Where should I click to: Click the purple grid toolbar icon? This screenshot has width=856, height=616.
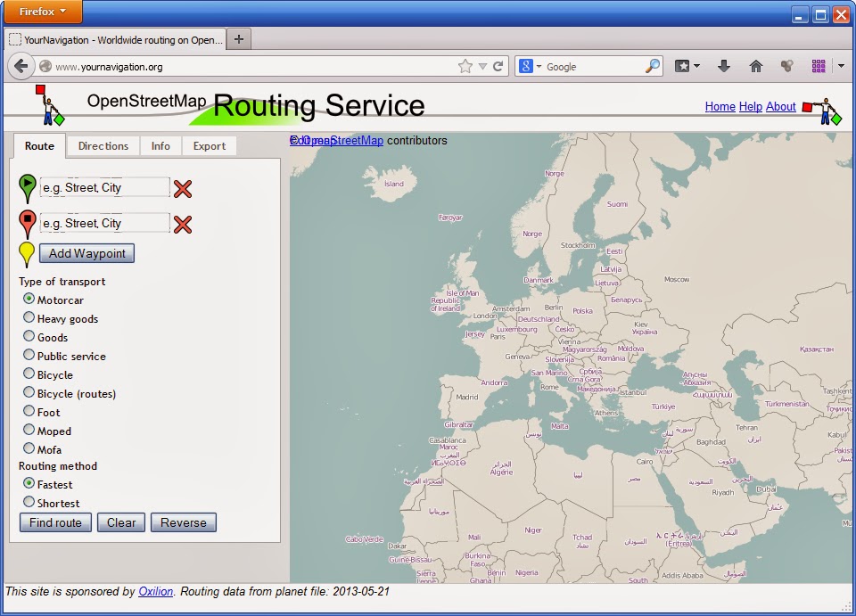(819, 67)
